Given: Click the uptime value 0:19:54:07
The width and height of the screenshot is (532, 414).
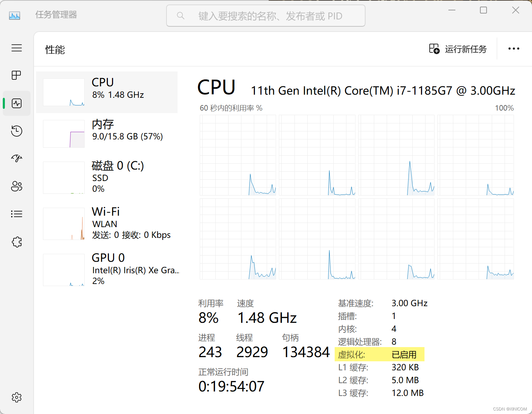Looking at the screenshot, I should tap(231, 386).
